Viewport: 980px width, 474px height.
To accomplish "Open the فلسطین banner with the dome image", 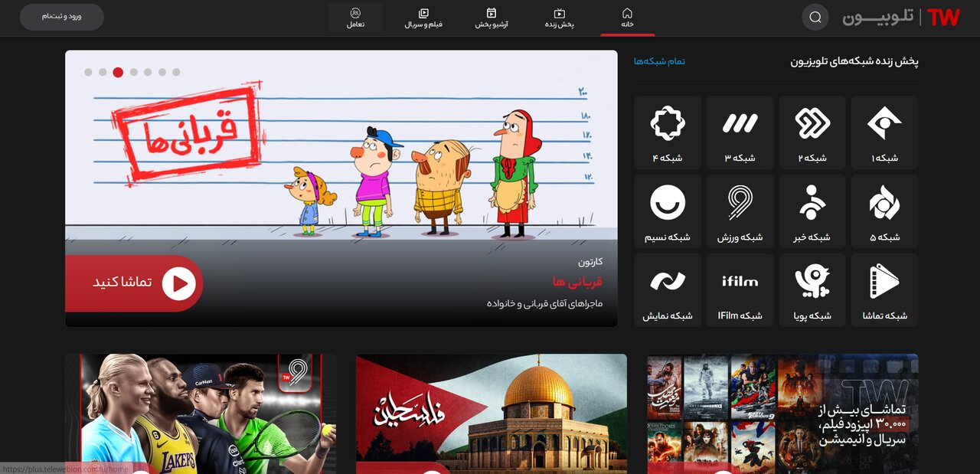I will [x=491, y=414].
